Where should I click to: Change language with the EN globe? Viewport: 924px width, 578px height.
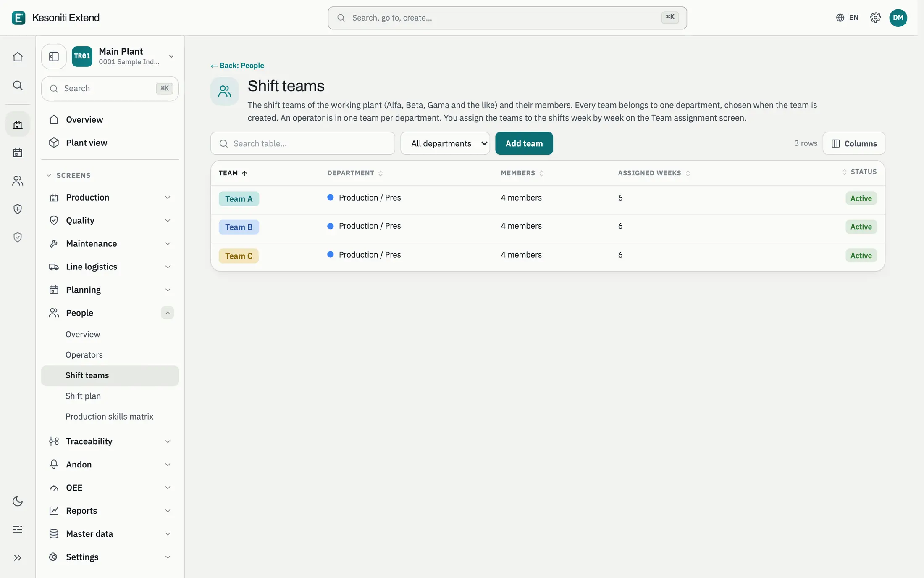click(847, 18)
